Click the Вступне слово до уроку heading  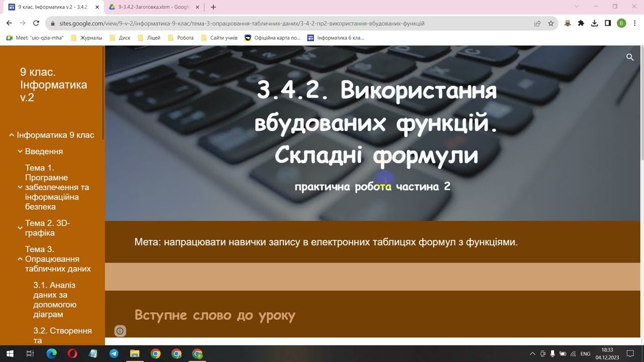[x=215, y=315]
